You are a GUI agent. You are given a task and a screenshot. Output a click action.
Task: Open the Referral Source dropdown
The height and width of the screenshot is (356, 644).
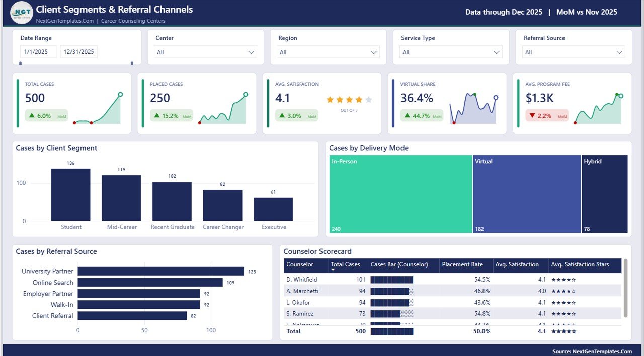coord(574,52)
